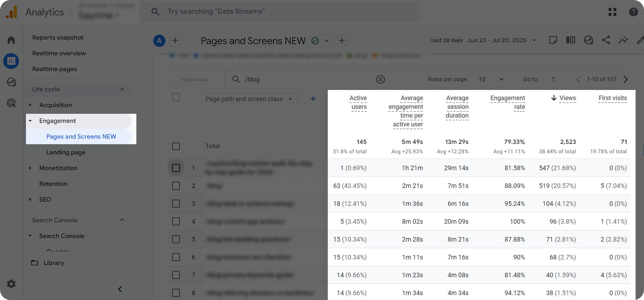Check the row 7 checkbox
This screenshot has height=300, width=644.
pos(176,275)
